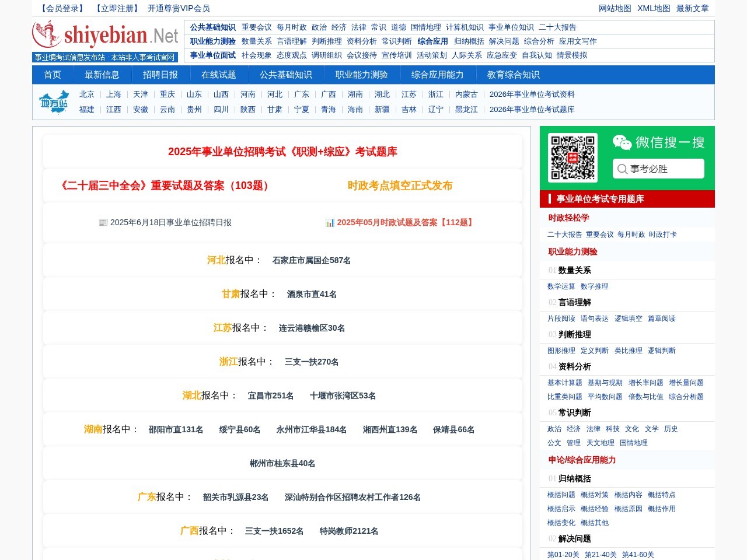Click 开通尊贵VIP会员 link
The height and width of the screenshot is (560, 747).
(x=179, y=8)
